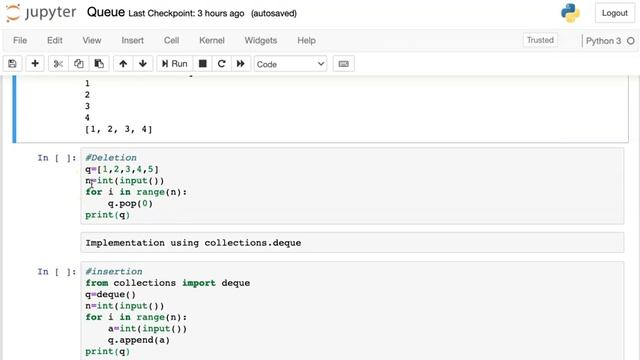This screenshot has height=360, width=640.
Task: Run the selected cell
Action: tap(175, 64)
